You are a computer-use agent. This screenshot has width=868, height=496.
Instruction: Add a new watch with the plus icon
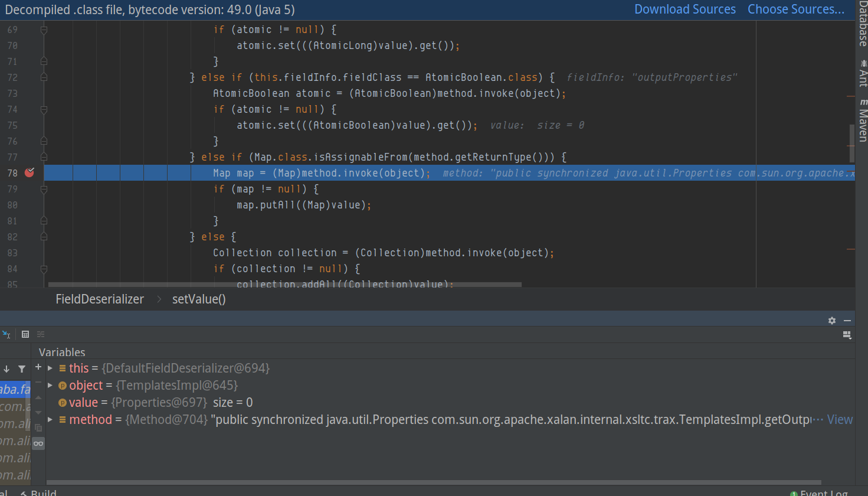[38, 367]
